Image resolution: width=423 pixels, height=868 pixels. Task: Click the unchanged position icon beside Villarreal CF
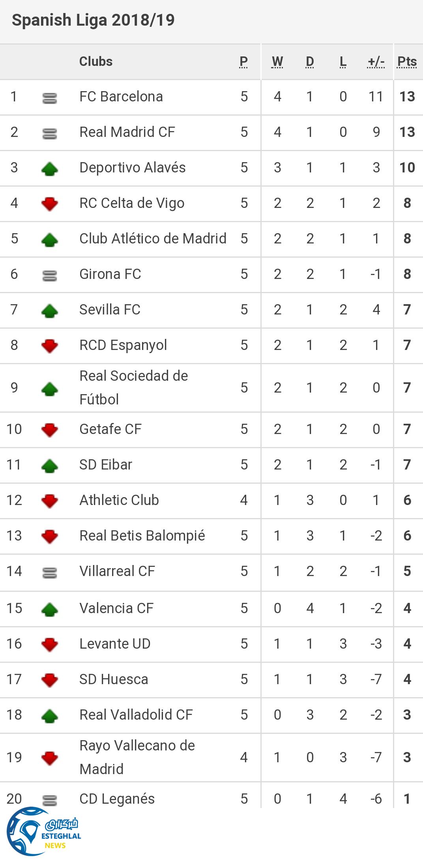50,572
